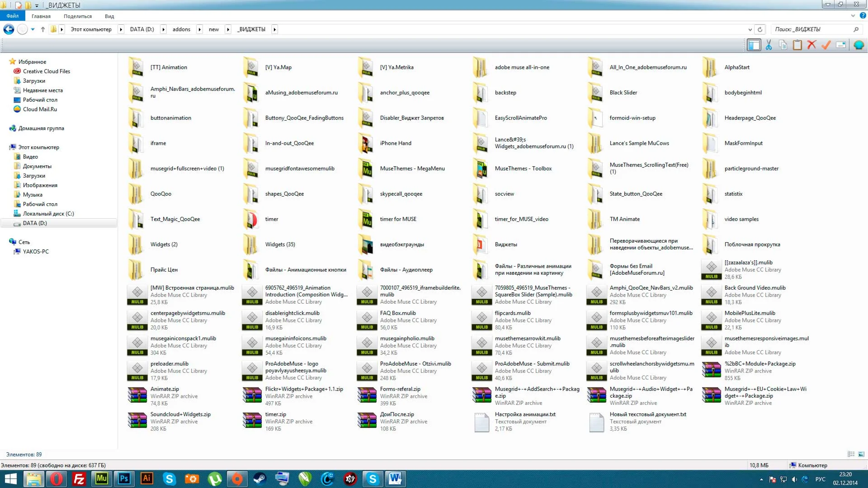Click the blue Back navigation button
Image resolution: width=868 pixels, height=488 pixels.
pos(9,29)
